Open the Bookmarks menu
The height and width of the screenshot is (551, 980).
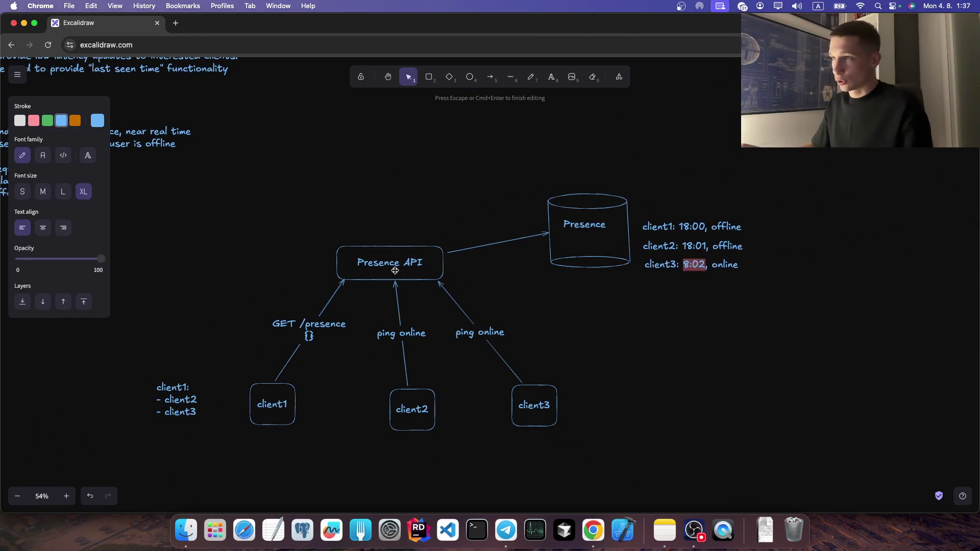click(182, 6)
